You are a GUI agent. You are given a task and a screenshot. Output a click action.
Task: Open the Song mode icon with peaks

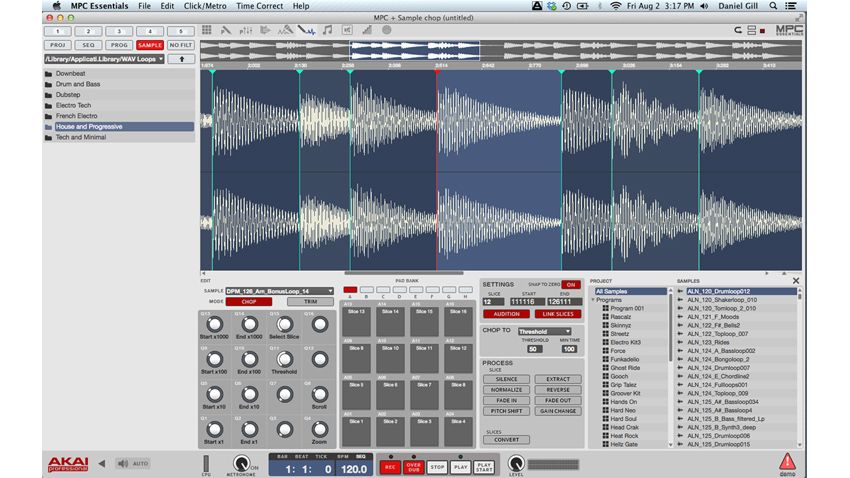pyautogui.click(x=285, y=30)
